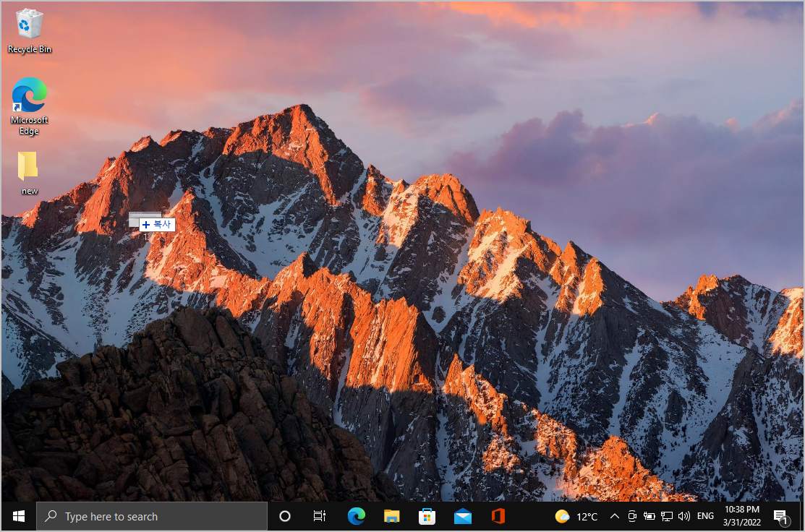
Task: Open Task View from the taskbar
Action: (320, 516)
